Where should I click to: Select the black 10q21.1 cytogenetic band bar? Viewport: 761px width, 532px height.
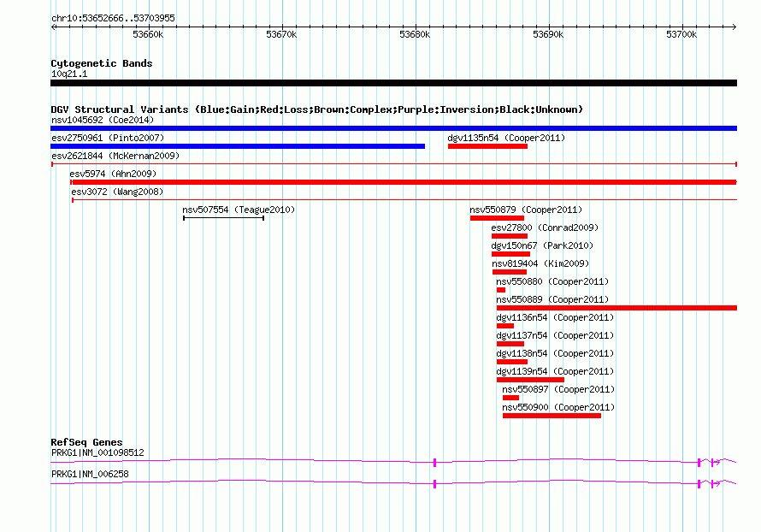click(x=393, y=83)
